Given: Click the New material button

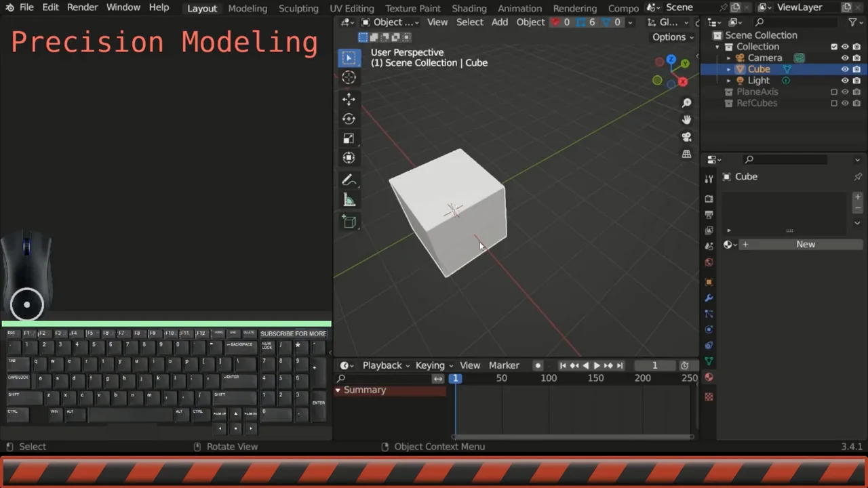Looking at the screenshot, I should tap(805, 244).
